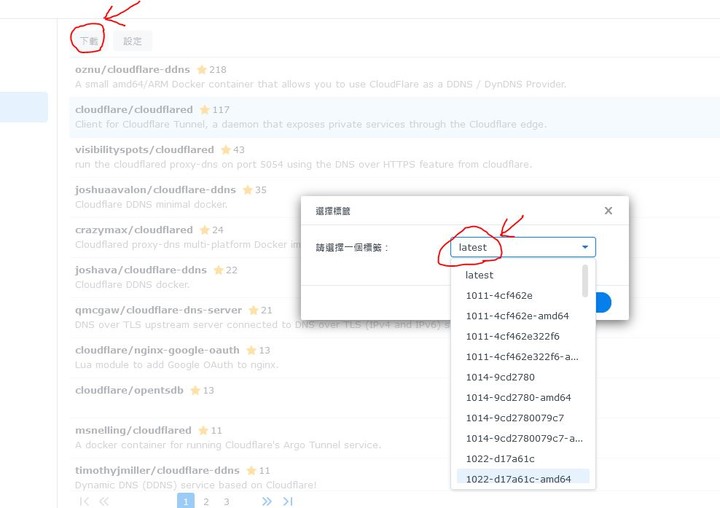Click the 下載 download button
Image resolution: width=720 pixels, height=508 pixels.
tap(89, 41)
